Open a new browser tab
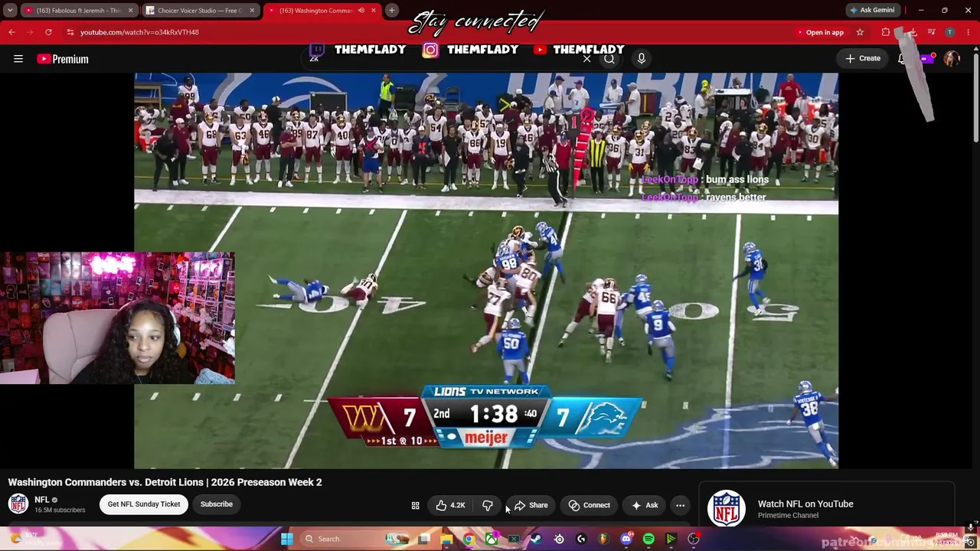Screen dimensions: 980x551 (x=392, y=11)
